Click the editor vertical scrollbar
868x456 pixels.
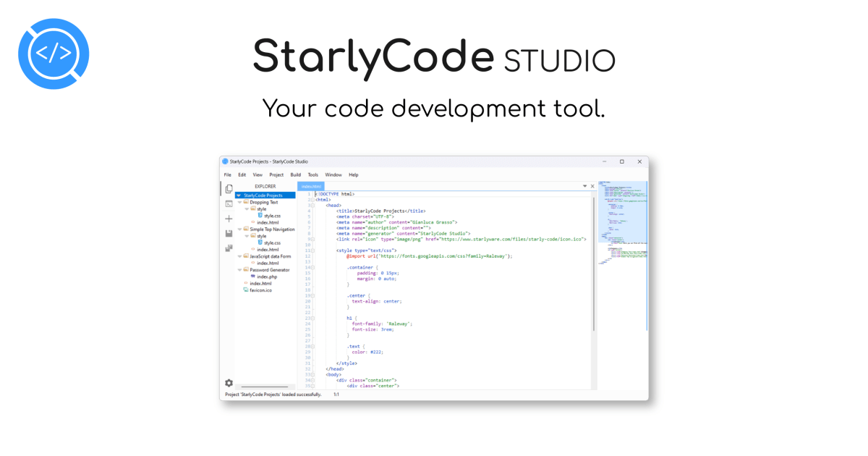coord(595,264)
